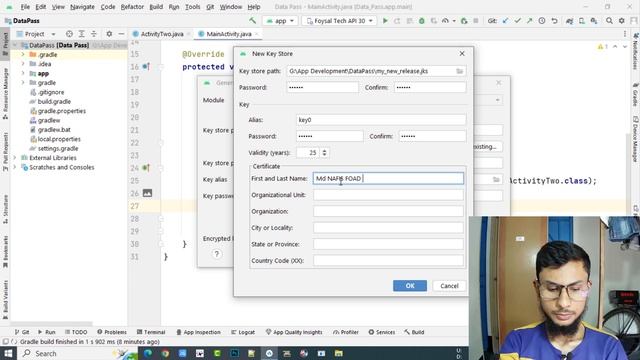Open the Logcat tool window
The width and height of the screenshot is (640, 360).
(243, 332)
